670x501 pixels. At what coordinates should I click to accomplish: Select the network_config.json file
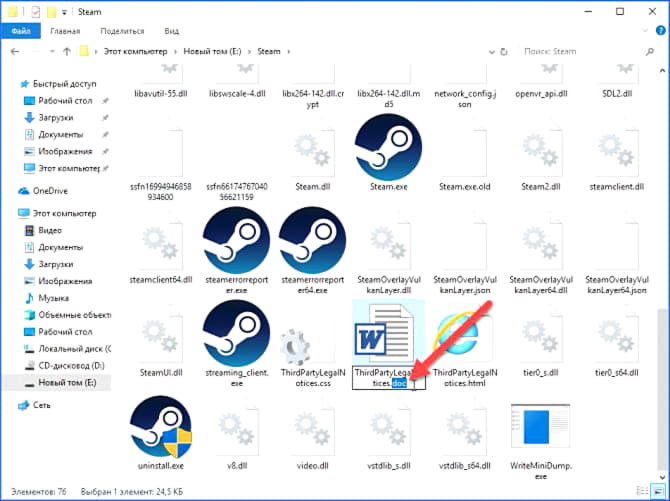[x=464, y=88]
